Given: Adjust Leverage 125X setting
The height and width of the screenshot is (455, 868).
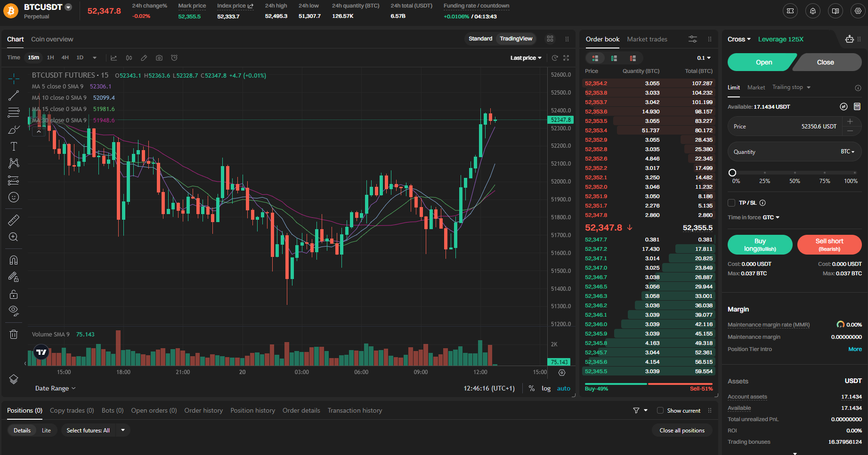Looking at the screenshot, I should pos(780,39).
